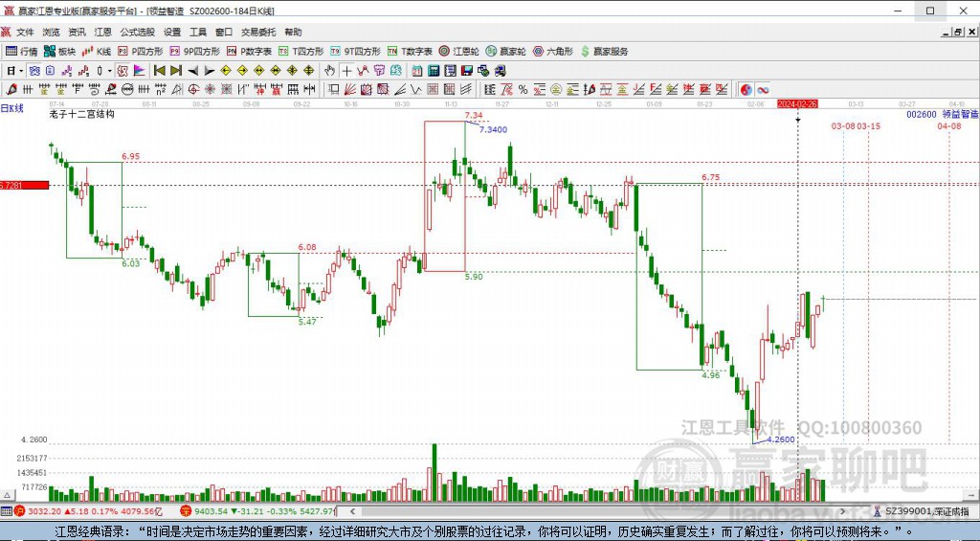This screenshot has height=541, width=980.
Task: Click the 4.2600 low price label
Action: (x=781, y=440)
